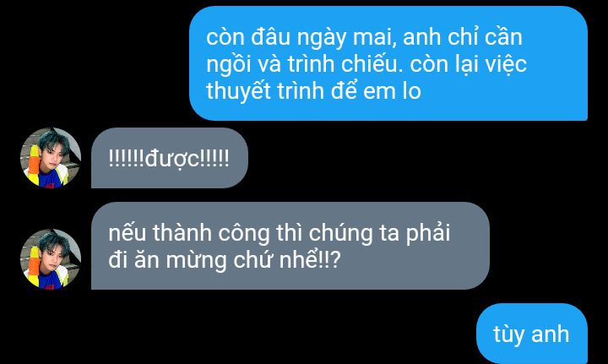
Task: Open the avatar beside the "nếu thành công" message
Action: click(51, 259)
